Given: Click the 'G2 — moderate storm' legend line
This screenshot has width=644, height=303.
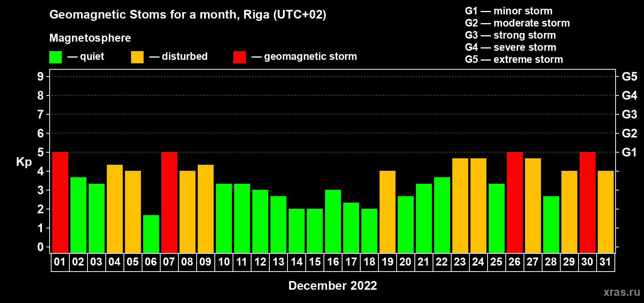Looking at the screenshot, I should [517, 23].
